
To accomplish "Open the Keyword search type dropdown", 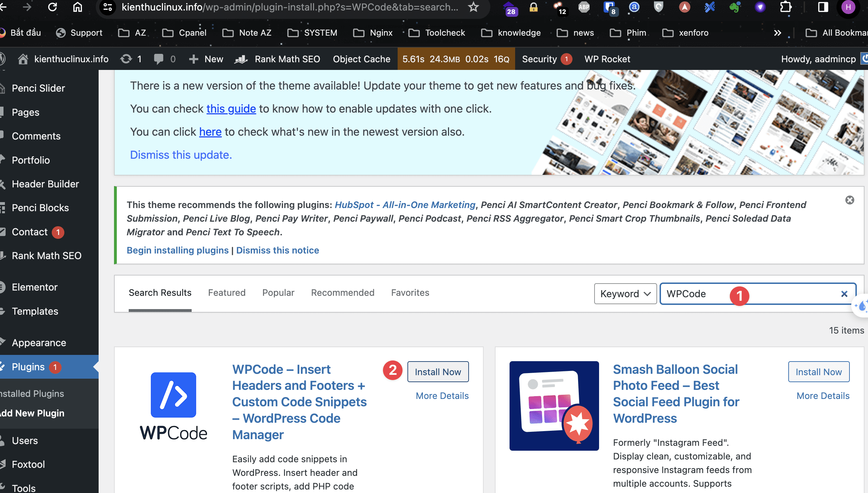I will 625,294.
